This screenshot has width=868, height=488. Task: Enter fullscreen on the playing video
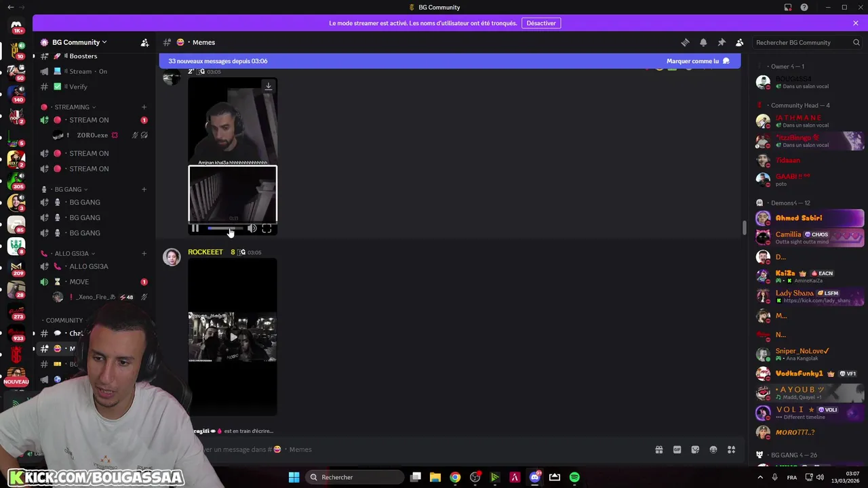click(267, 228)
